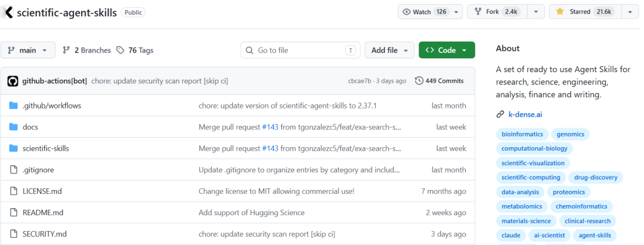Open commit hash cbcae7b
The image size is (644, 245).
(360, 81)
